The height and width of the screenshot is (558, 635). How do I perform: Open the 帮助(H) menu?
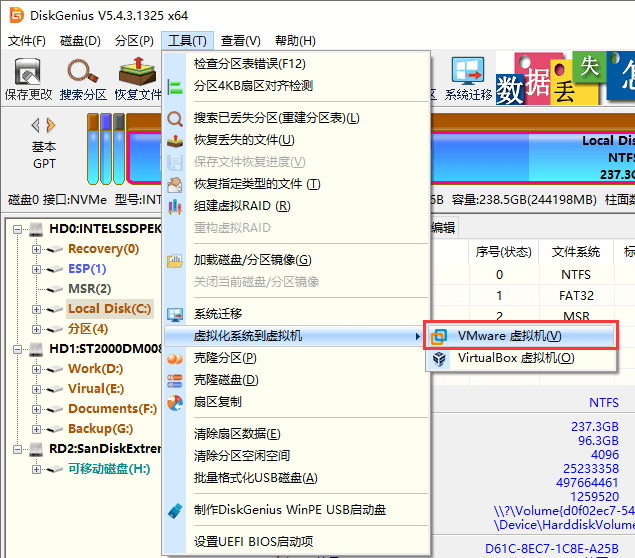pyautogui.click(x=295, y=40)
